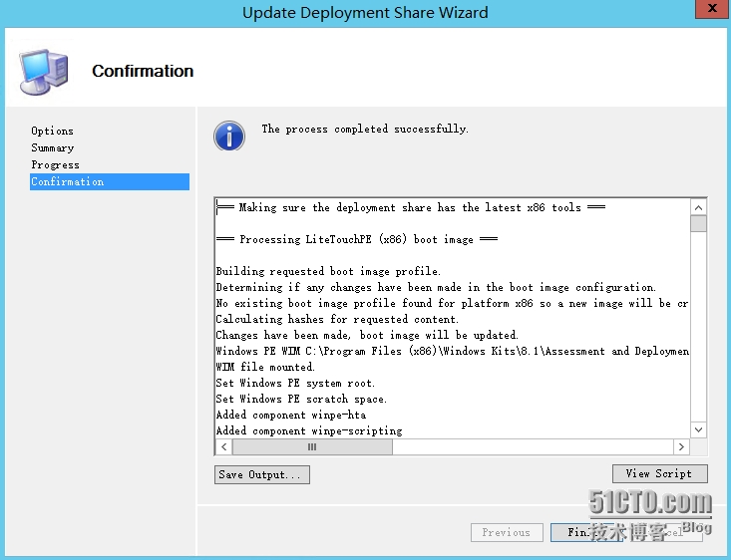The height and width of the screenshot is (560, 731).
Task: Click 'Set Windows PE scratch space.' line
Action: coord(301,400)
